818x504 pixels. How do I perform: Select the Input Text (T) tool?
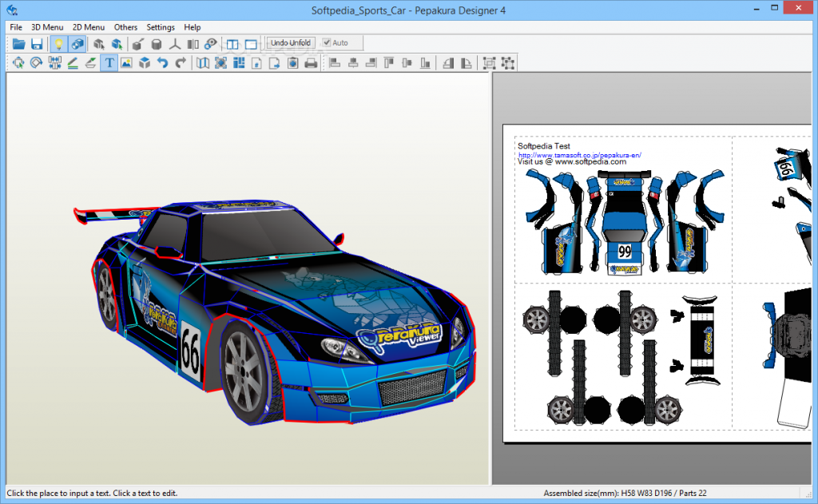click(x=109, y=63)
